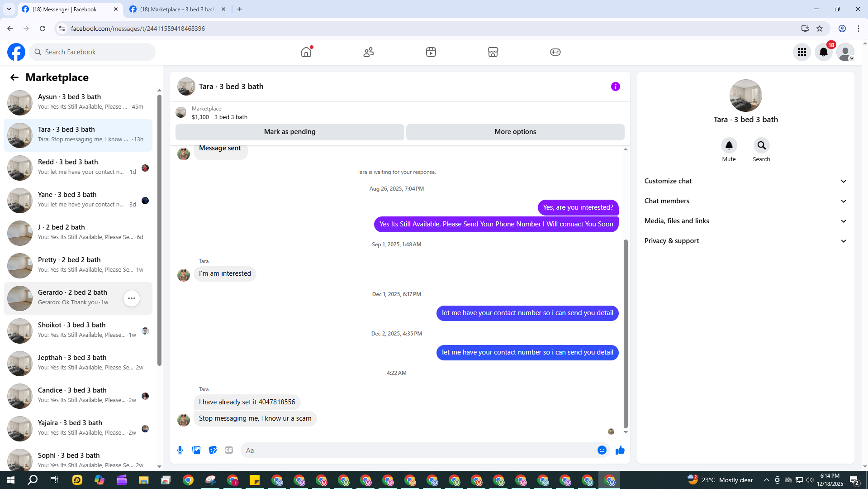The width and height of the screenshot is (868, 489).
Task: Bookmark this page with the star
Action: 820,29
